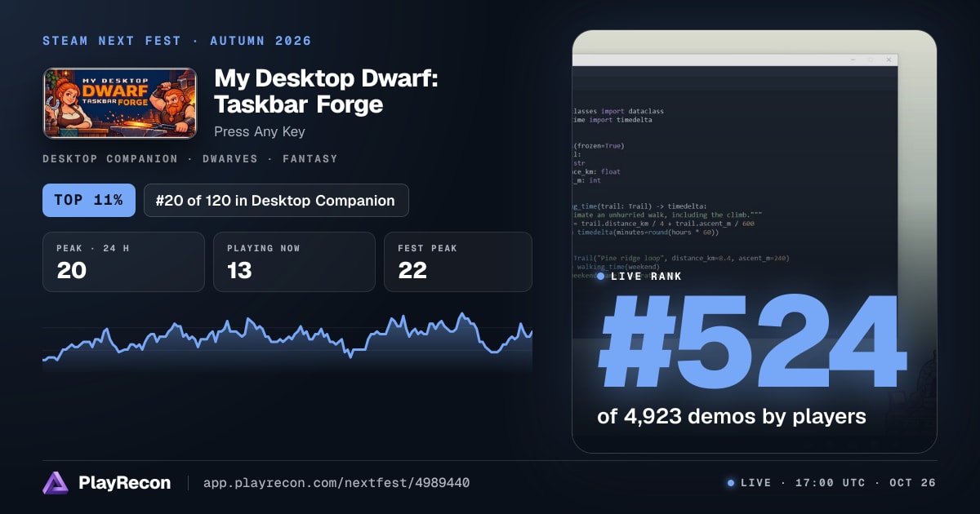Click the blue LIVE RANK dot indicator
The image size is (980, 514).
coord(601,277)
